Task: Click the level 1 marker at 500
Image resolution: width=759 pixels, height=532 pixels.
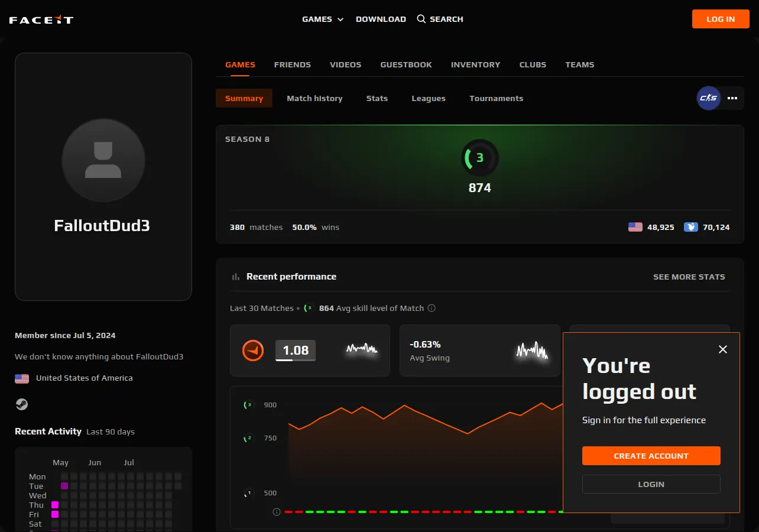Action: point(248,493)
